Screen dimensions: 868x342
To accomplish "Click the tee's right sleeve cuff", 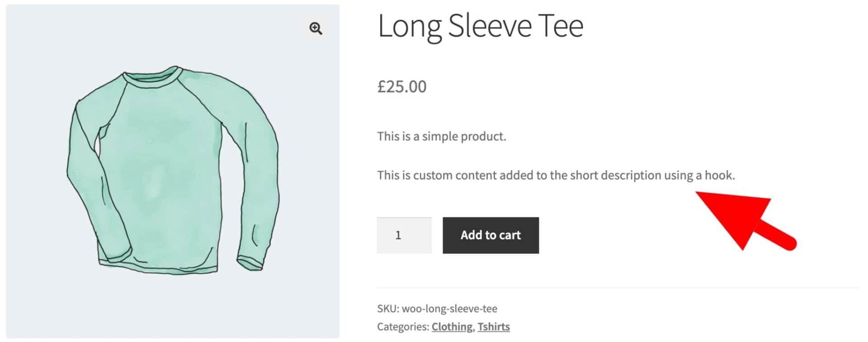I will (250, 263).
